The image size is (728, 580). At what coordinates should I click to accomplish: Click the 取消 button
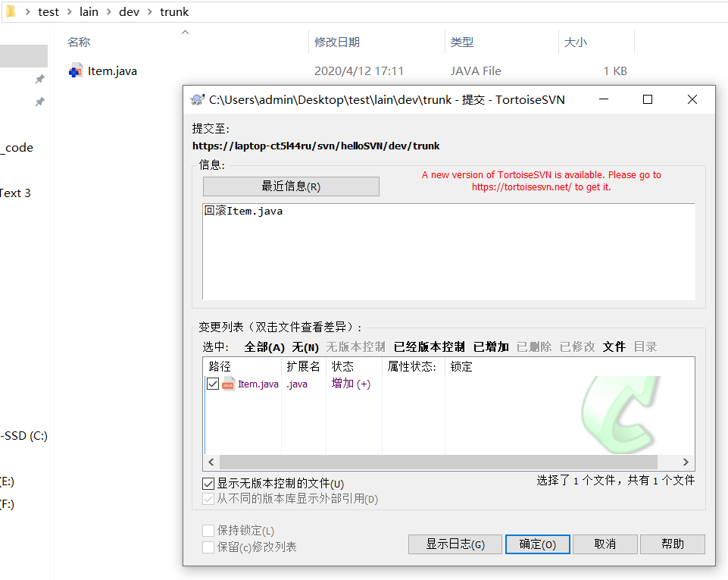pyautogui.click(x=605, y=544)
